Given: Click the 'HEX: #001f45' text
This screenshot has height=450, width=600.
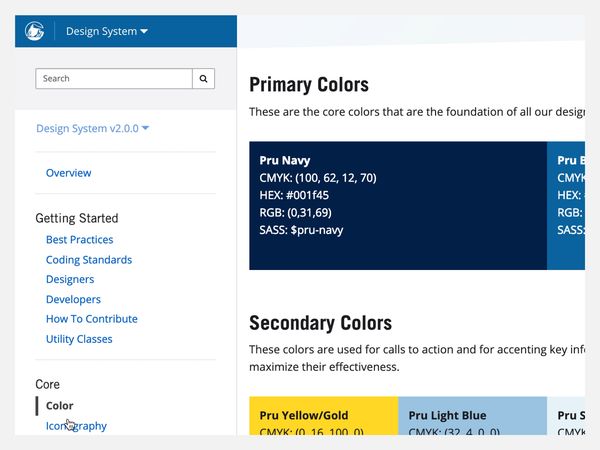Looking at the screenshot, I should click(x=294, y=195).
